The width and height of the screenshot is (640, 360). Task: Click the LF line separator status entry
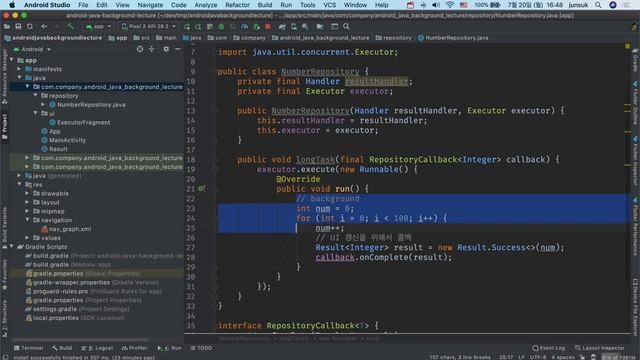[x=521, y=357]
